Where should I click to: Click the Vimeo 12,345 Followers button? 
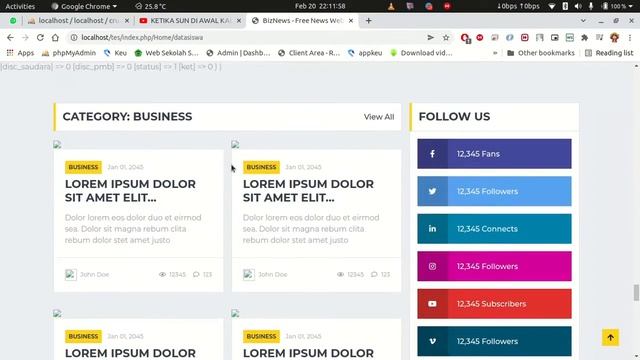494,341
